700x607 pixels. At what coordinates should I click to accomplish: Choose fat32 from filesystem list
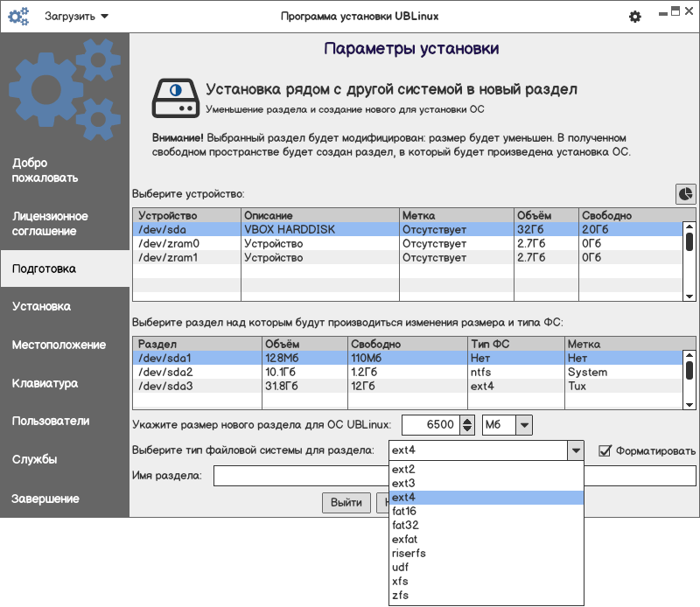[486, 526]
